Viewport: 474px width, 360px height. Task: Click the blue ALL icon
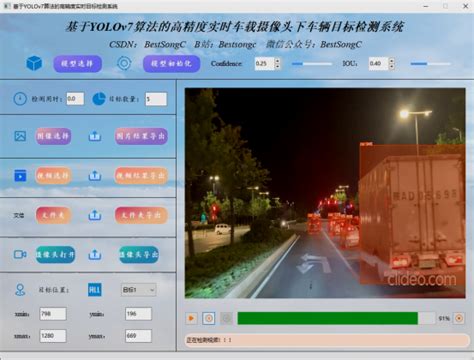[x=95, y=290]
